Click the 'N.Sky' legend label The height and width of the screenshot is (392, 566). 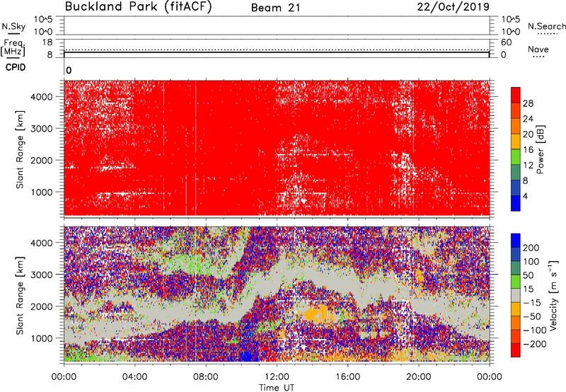coord(13,26)
